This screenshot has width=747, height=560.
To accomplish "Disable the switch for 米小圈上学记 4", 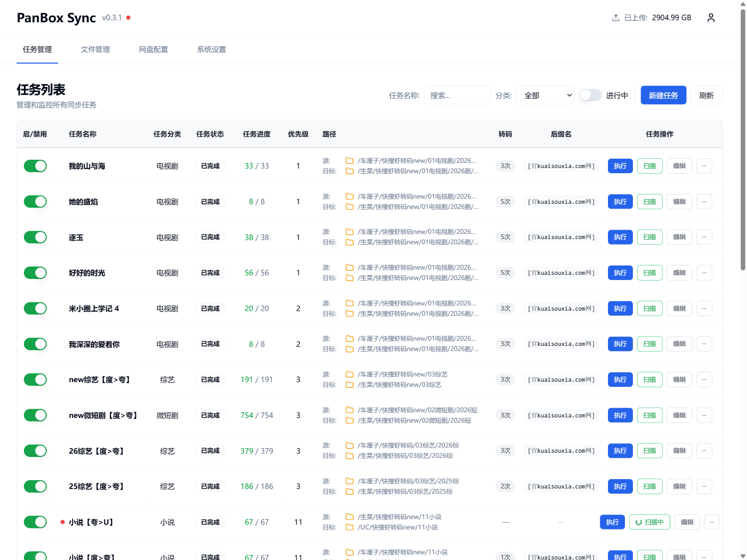I will [35, 308].
